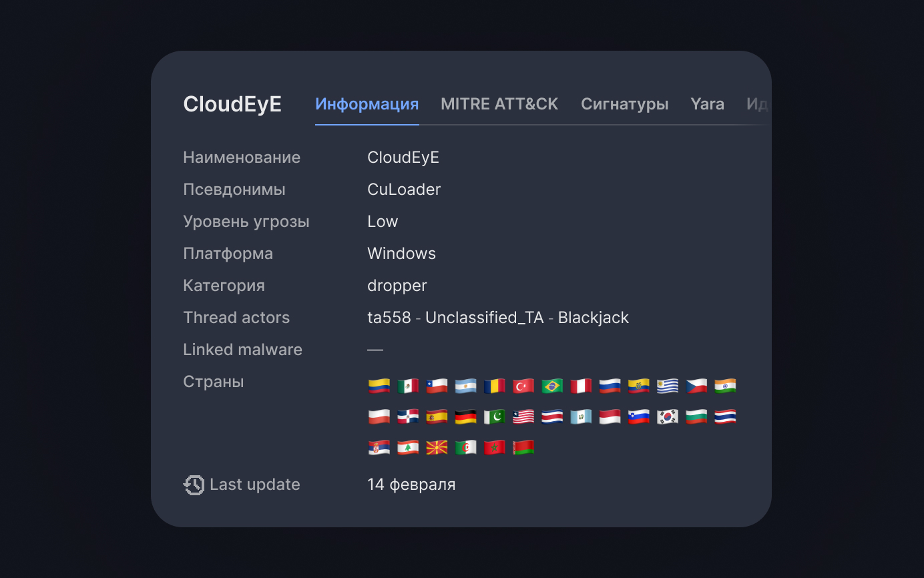Select the Mexico flag

[x=408, y=386]
